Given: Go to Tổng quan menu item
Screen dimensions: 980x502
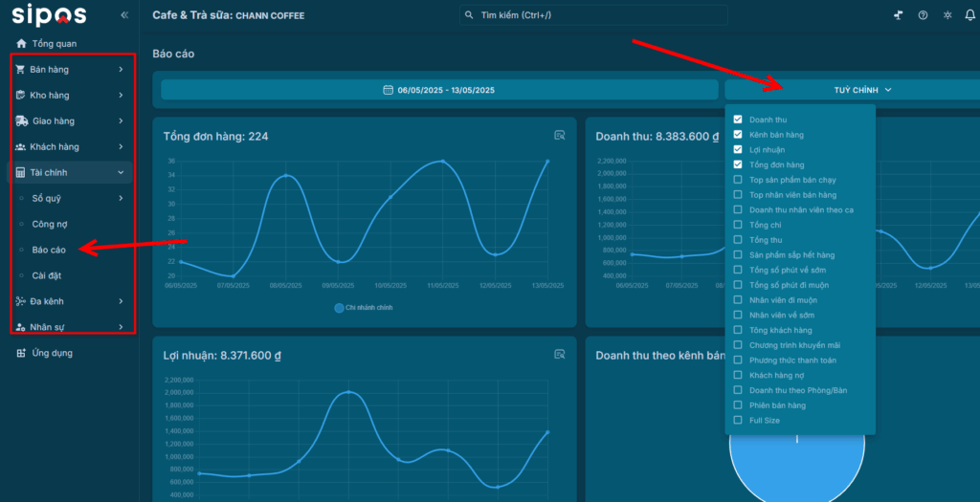Looking at the screenshot, I should click(x=55, y=44).
